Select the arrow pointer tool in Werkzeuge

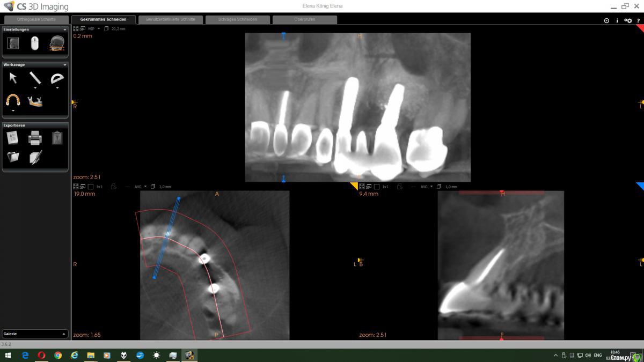pos(13,78)
